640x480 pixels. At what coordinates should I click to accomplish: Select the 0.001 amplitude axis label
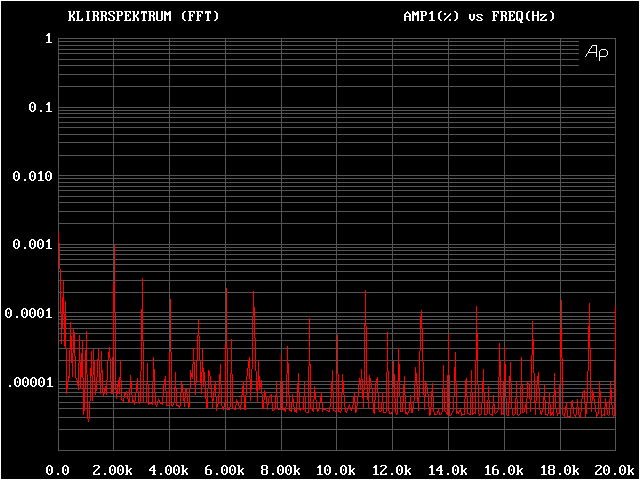click(x=31, y=245)
